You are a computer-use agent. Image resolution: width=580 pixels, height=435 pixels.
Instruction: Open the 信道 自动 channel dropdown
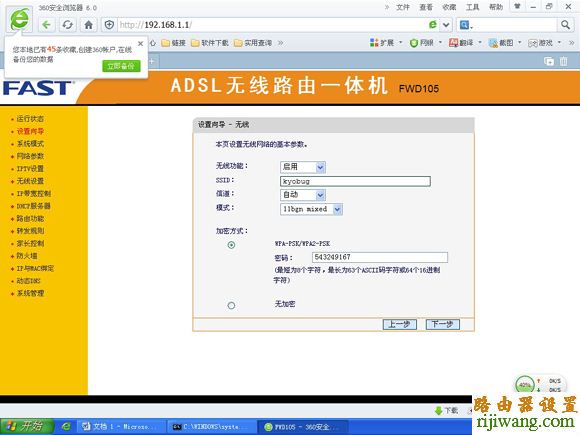click(303, 195)
